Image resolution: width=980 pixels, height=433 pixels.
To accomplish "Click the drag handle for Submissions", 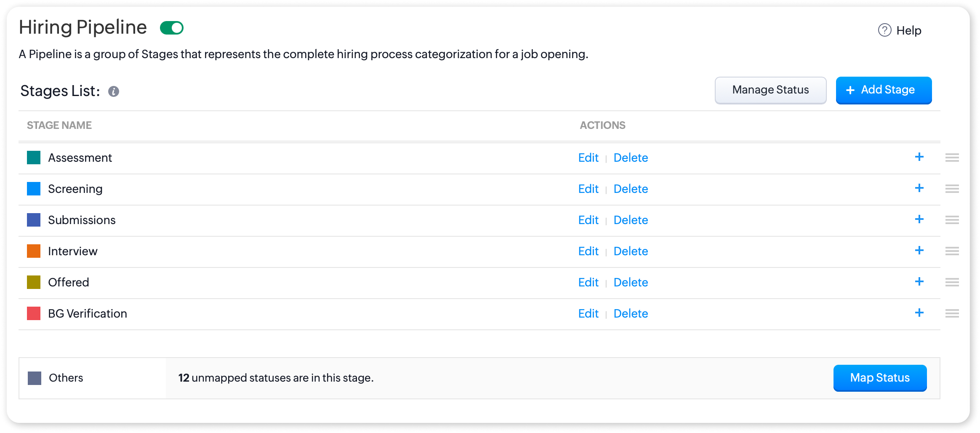I will [x=952, y=220].
